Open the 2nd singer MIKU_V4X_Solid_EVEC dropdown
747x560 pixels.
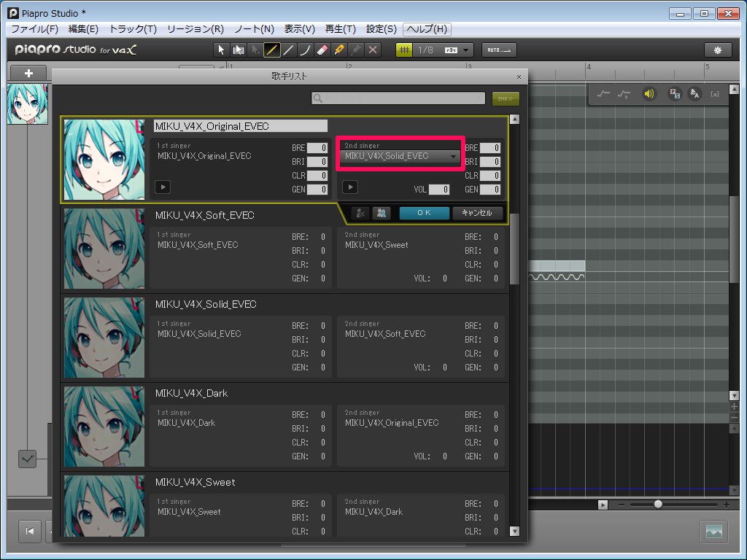click(x=400, y=156)
